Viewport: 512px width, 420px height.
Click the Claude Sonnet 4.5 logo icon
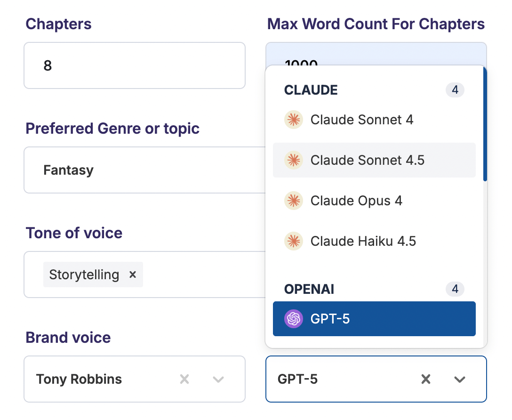[x=293, y=161]
